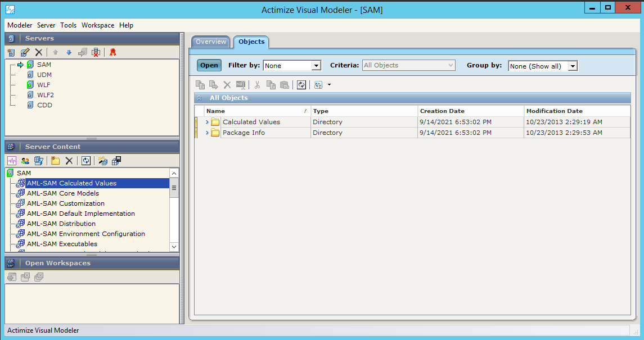Click refresh icon in Objects toolbar

301,85
